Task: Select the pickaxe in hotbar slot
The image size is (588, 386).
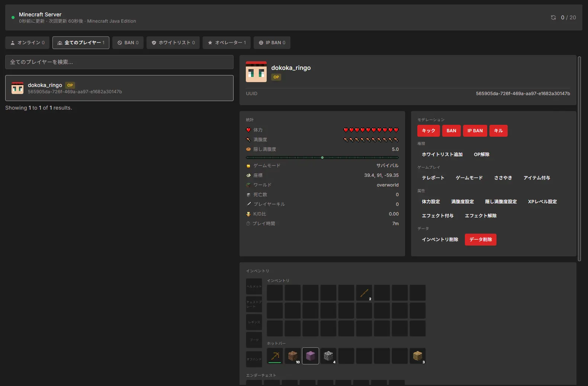Action: click(x=275, y=356)
